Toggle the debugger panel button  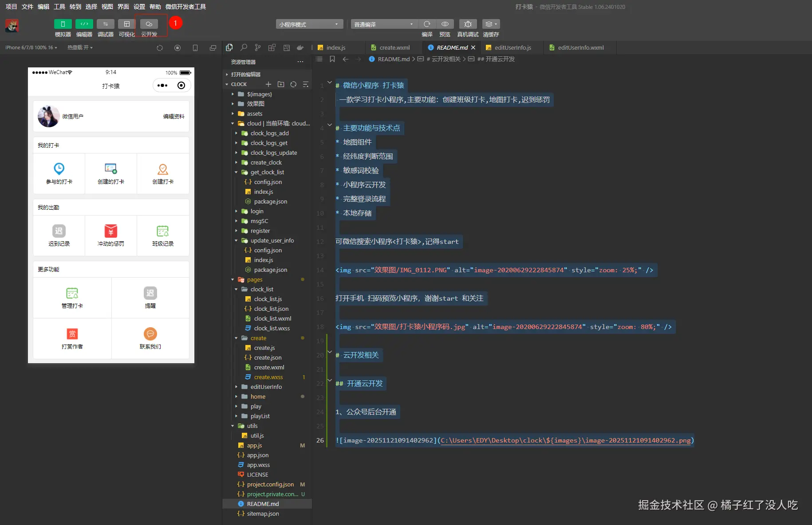pyautogui.click(x=106, y=24)
